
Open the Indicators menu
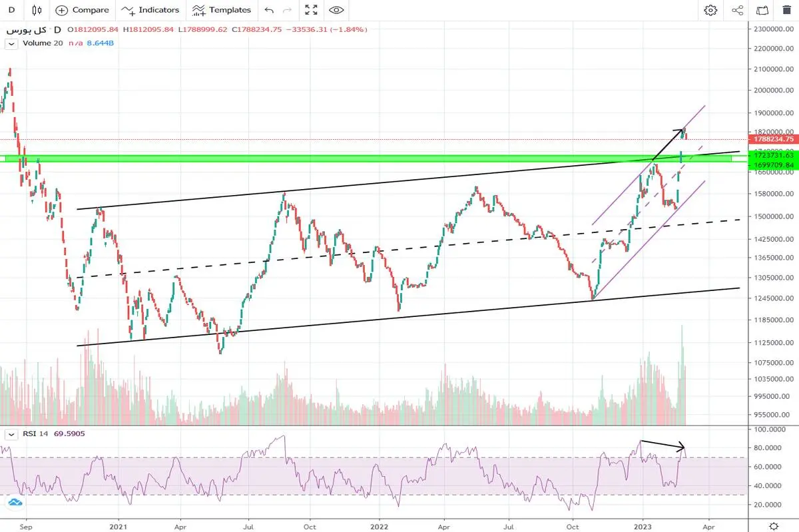click(x=150, y=10)
